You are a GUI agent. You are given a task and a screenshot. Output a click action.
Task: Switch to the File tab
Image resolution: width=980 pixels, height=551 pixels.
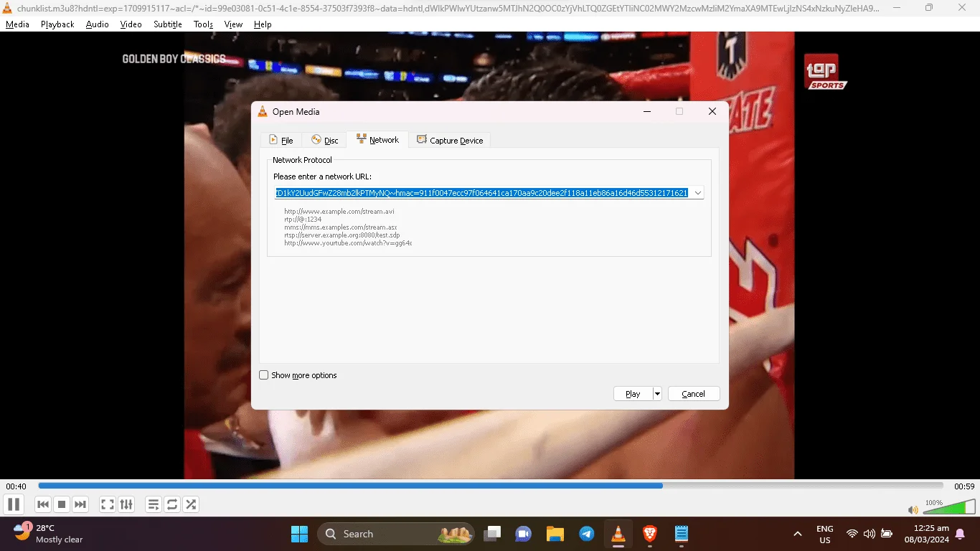281,140
